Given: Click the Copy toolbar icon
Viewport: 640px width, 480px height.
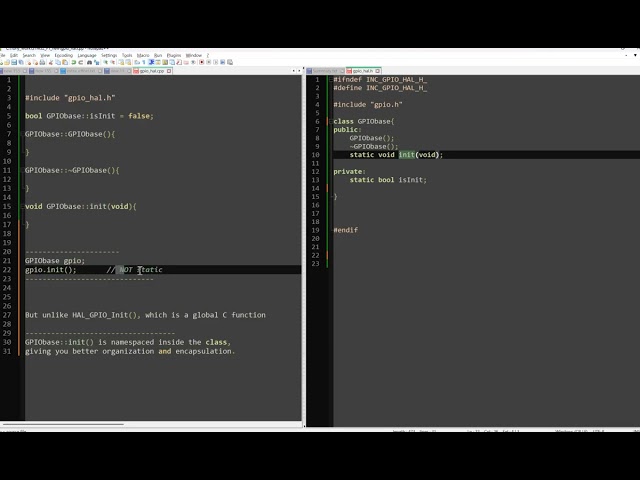Looking at the screenshot, I should pyautogui.click(x=58, y=62).
